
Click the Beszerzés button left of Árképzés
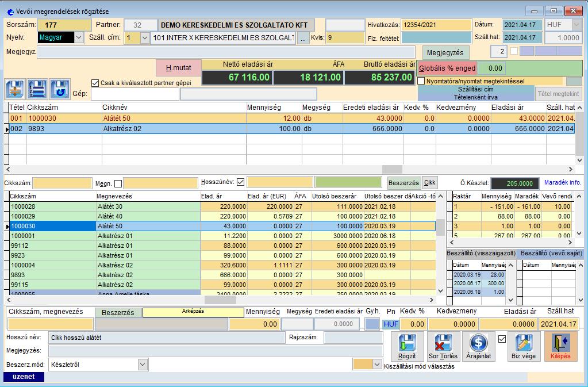tap(118, 312)
